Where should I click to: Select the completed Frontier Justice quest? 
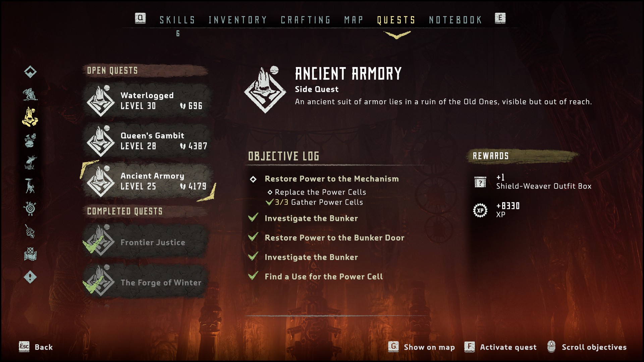point(147,241)
